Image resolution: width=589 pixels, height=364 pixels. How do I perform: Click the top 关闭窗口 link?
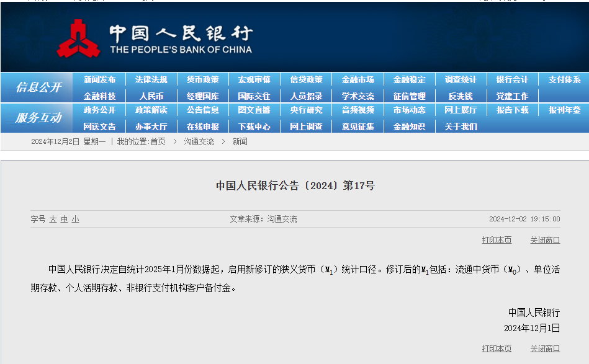coord(545,240)
